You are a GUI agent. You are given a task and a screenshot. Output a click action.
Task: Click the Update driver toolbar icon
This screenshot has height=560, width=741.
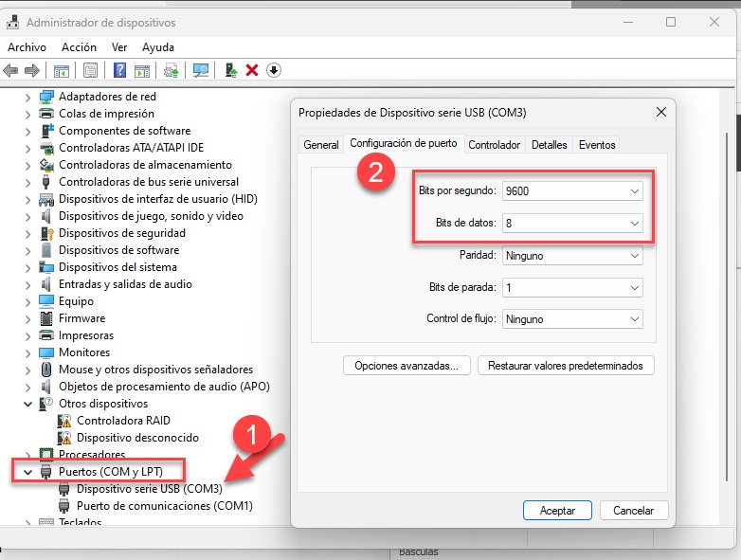tap(172, 71)
